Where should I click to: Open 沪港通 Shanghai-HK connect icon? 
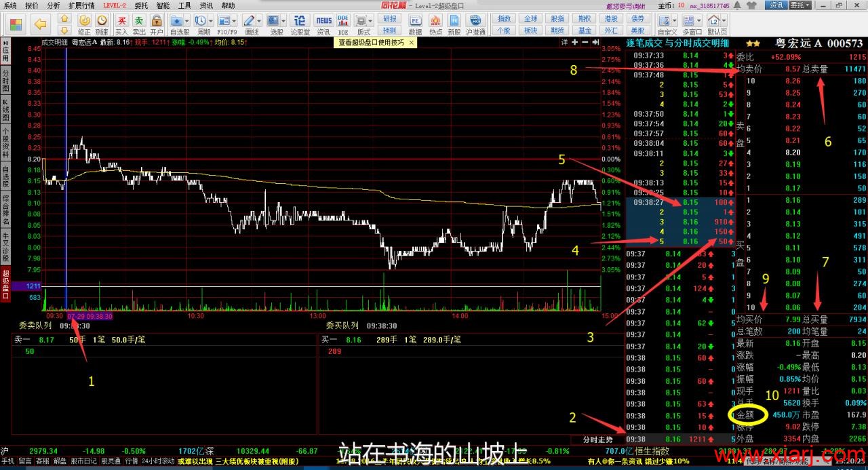476,24
